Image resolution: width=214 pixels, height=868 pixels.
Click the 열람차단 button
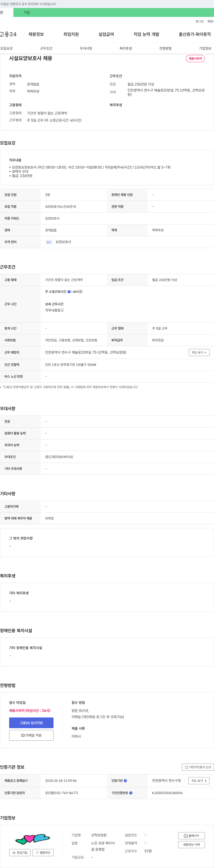tap(43, 853)
